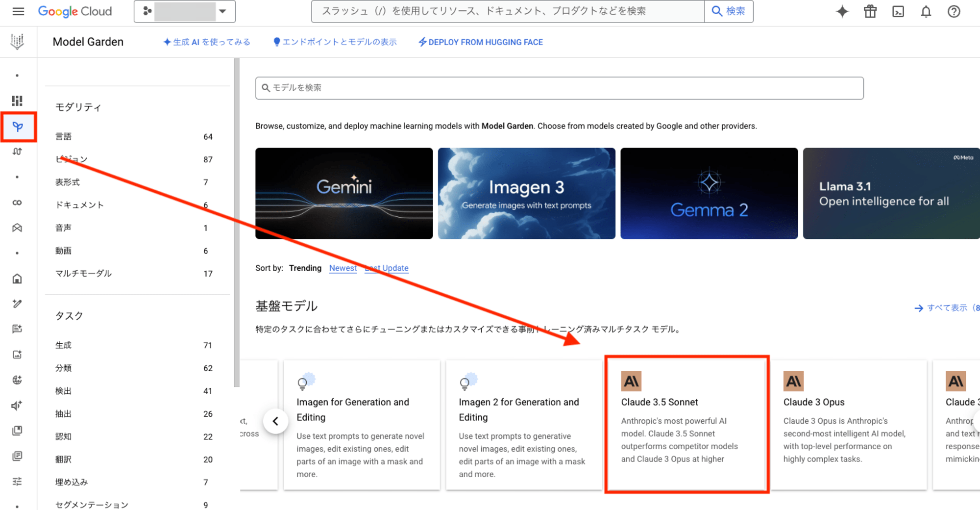This screenshot has height=510, width=980.
Task: Click the 検索 search button
Action: (x=729, y=11)
